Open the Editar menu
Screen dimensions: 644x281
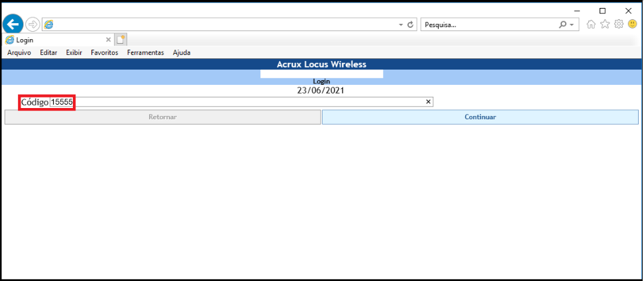pos(48,52)
